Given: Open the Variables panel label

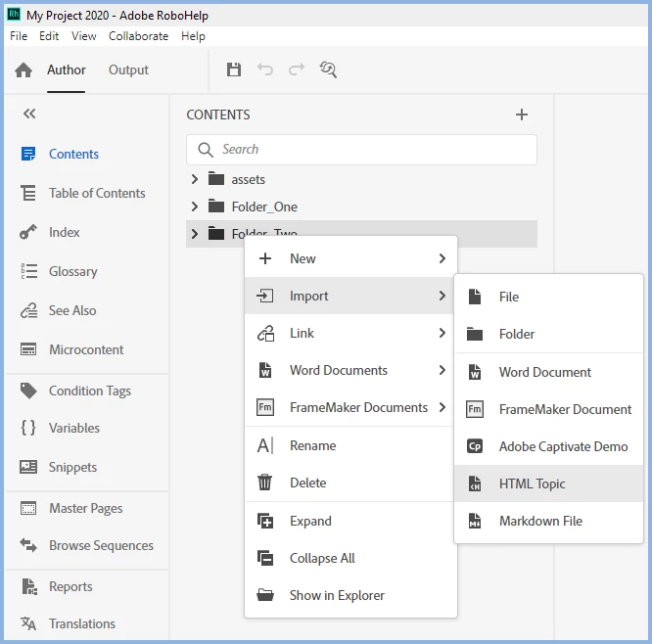Looking at the screenshot, I should tap(74, 428).
